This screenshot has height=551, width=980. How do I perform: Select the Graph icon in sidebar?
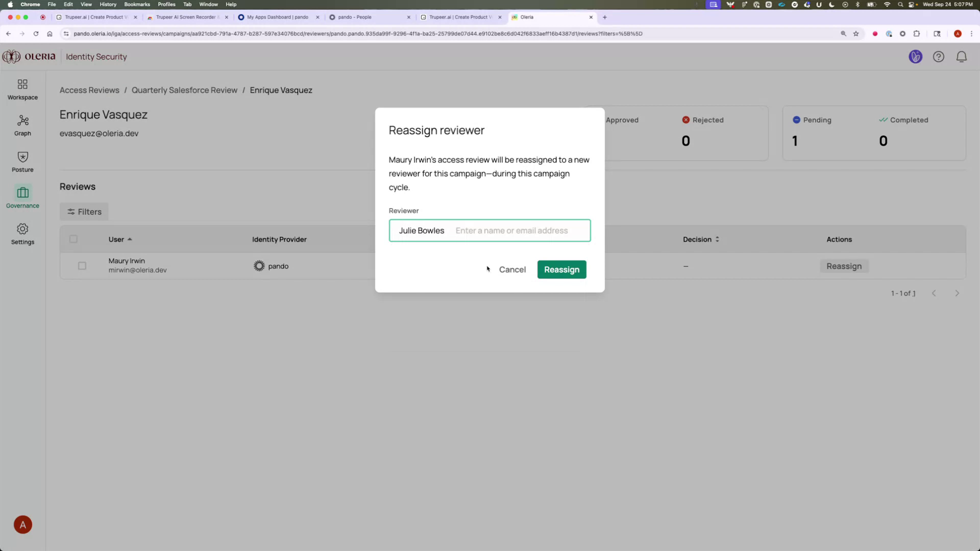click(x=22, y=125)
